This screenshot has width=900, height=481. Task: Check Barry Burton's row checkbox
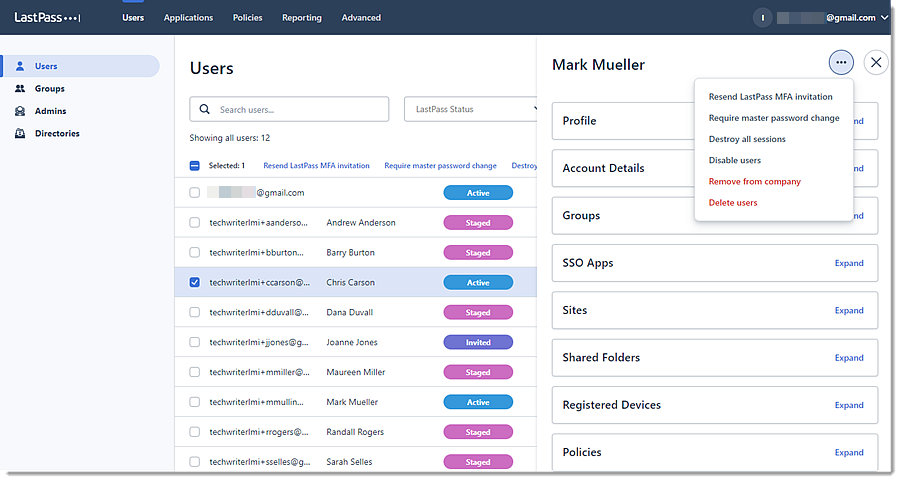click(x=195, y=253)
